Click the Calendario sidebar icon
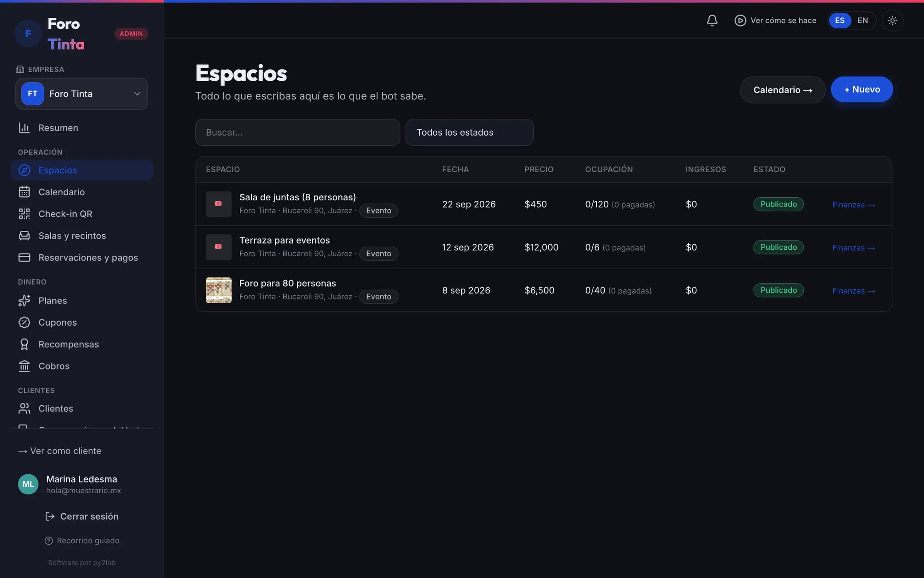Viewport: 924px width, 578px height. [24, 192]
